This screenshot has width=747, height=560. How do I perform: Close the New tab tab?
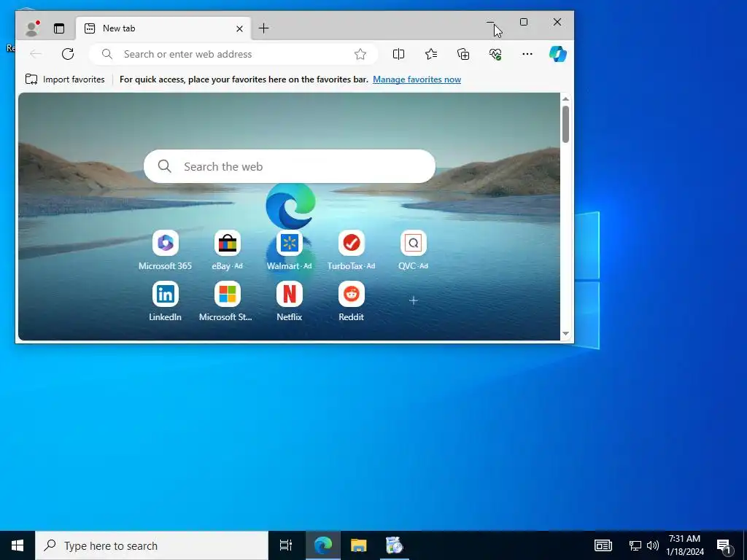[x=239, y=28]
